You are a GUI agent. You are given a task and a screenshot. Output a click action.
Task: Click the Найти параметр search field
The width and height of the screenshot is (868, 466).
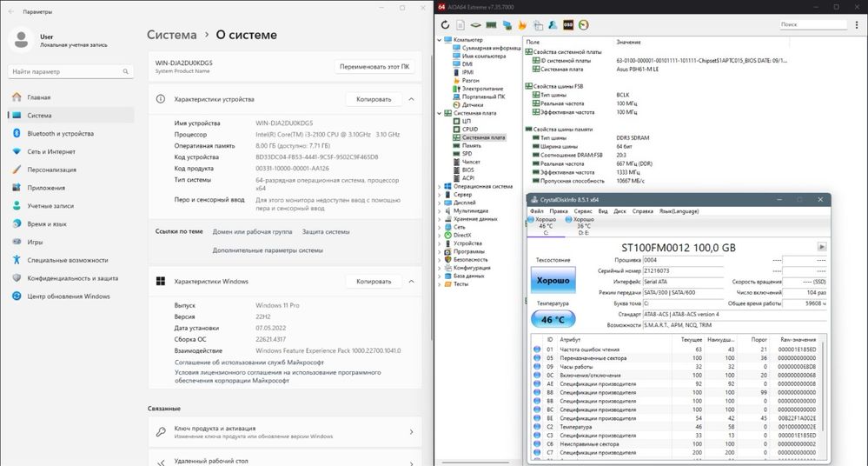pyautogui.click(x=70, y=71)
